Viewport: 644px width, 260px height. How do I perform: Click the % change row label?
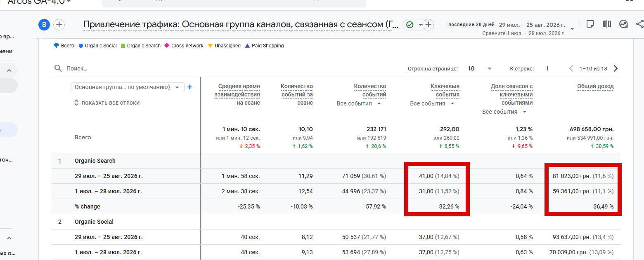(88, 206)
